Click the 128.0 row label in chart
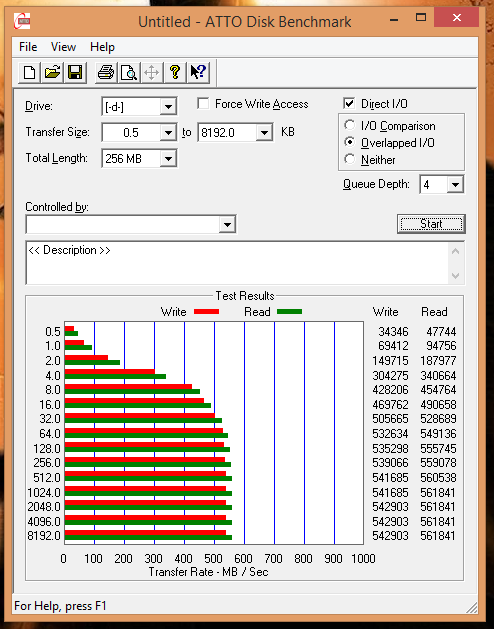This screenshot has height=629, width=494. tap(47, 448)
